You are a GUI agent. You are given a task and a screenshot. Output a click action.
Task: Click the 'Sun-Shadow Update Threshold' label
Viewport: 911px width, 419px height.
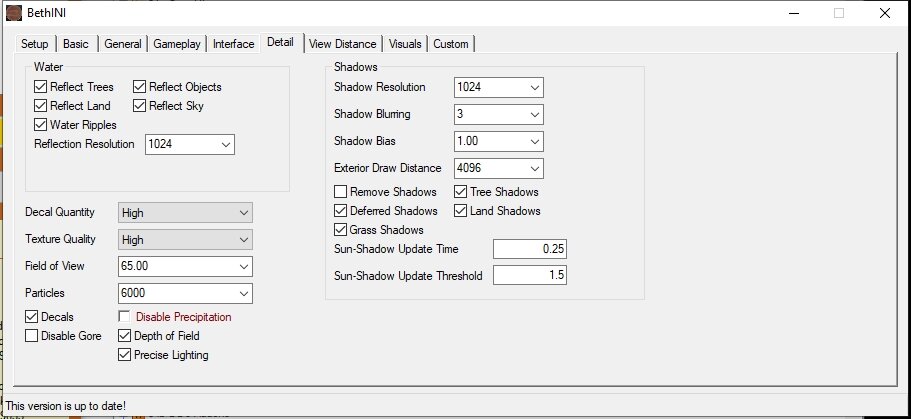tap(408, 275)
